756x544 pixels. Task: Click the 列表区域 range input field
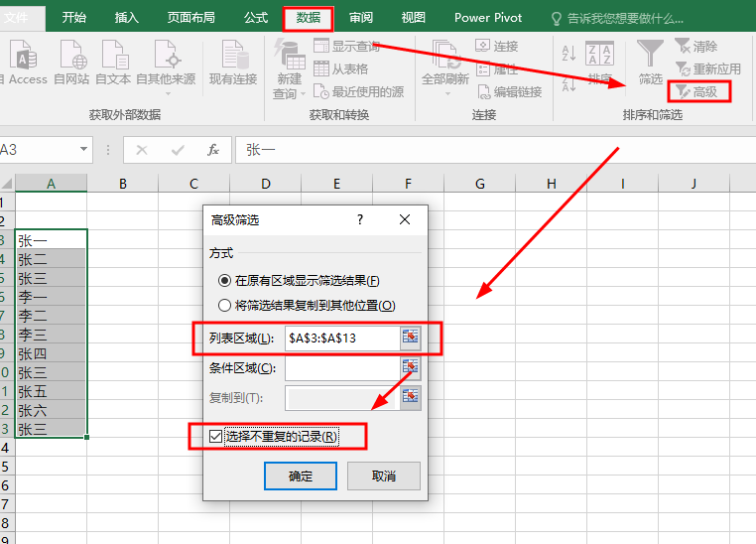pyautogui.click(x=342, y=339)
